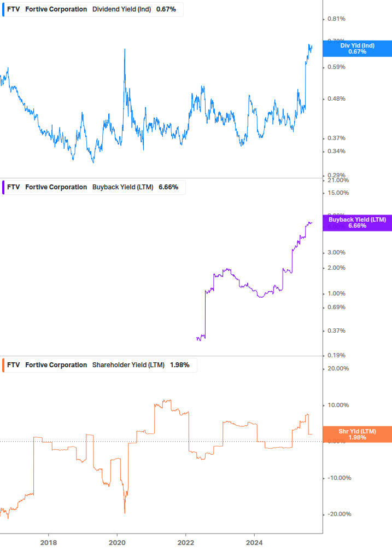Click the blue Div Yld (Ind) axis tag
Image resolution: width=392 pixels, height=550 pixels.
(357, 49)
